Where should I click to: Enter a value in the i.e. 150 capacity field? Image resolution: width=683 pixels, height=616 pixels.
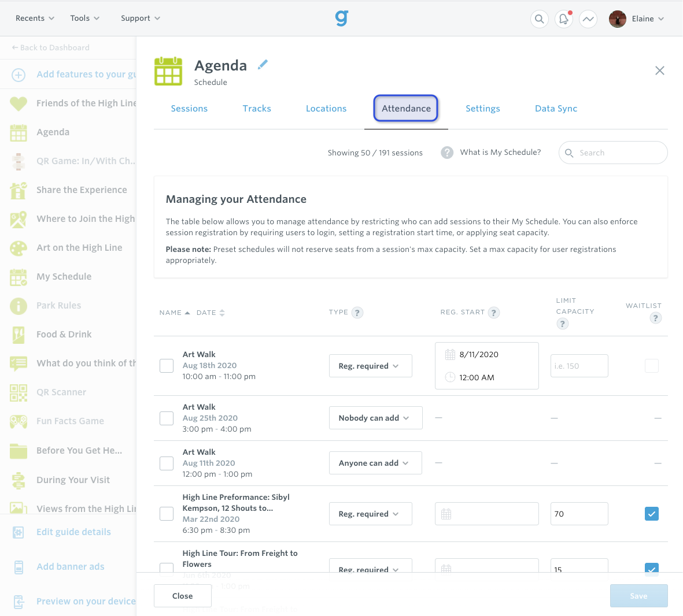(578, 365)
